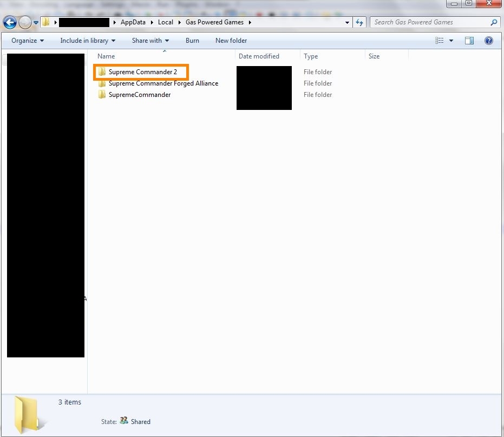
Task: Click the Supreme Commander 2 folder icon
Action: [101, 72]
